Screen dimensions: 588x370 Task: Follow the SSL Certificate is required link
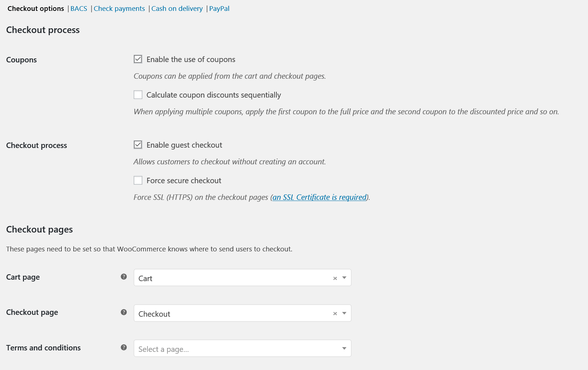click(320, 197)
